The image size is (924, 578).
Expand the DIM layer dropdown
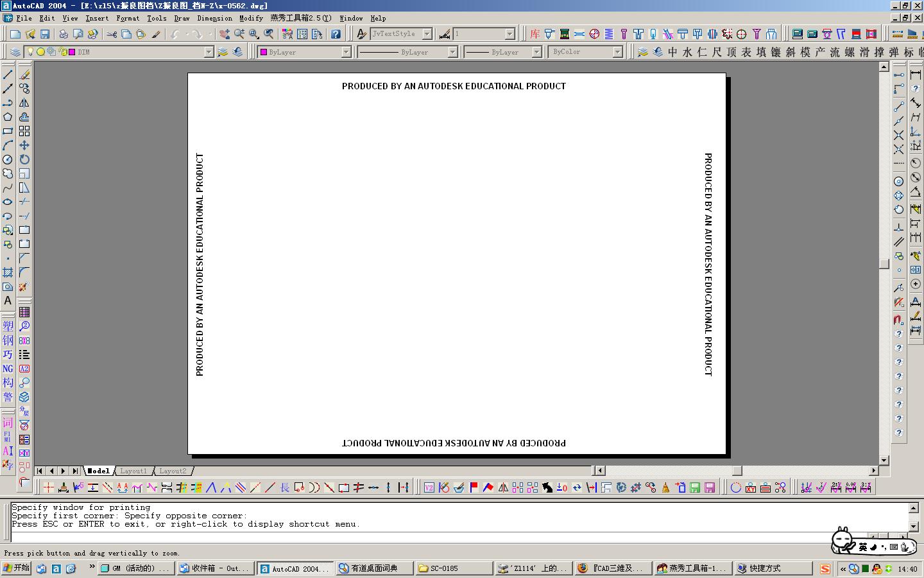[x=209, y=52]
